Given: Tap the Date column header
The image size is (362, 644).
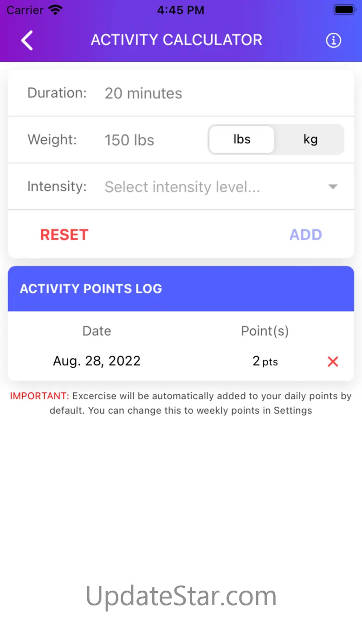Looking at the screenshot, I should pyautogui.click(x=97, y=331).
